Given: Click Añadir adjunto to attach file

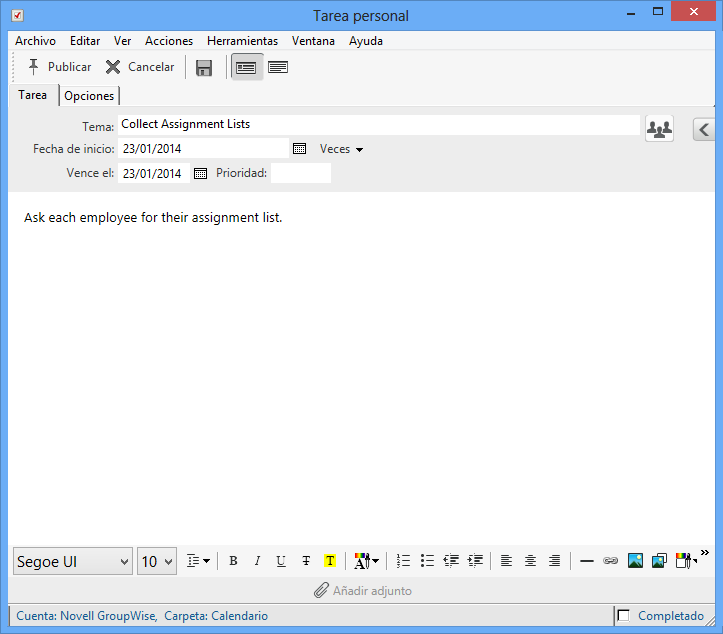Looking at the screenshot, I should coord(362,590).
